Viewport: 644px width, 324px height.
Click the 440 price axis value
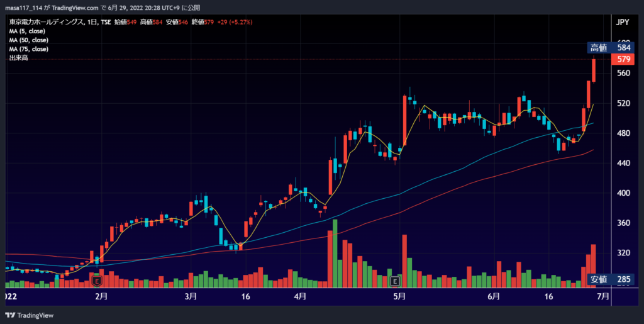[623, 164]
